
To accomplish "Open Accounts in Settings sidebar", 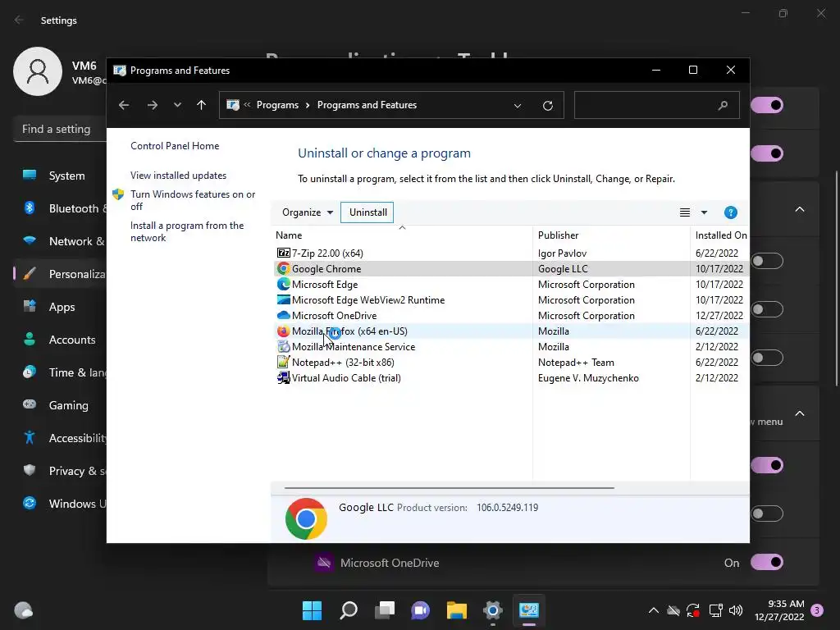I will tap(61, 340).
